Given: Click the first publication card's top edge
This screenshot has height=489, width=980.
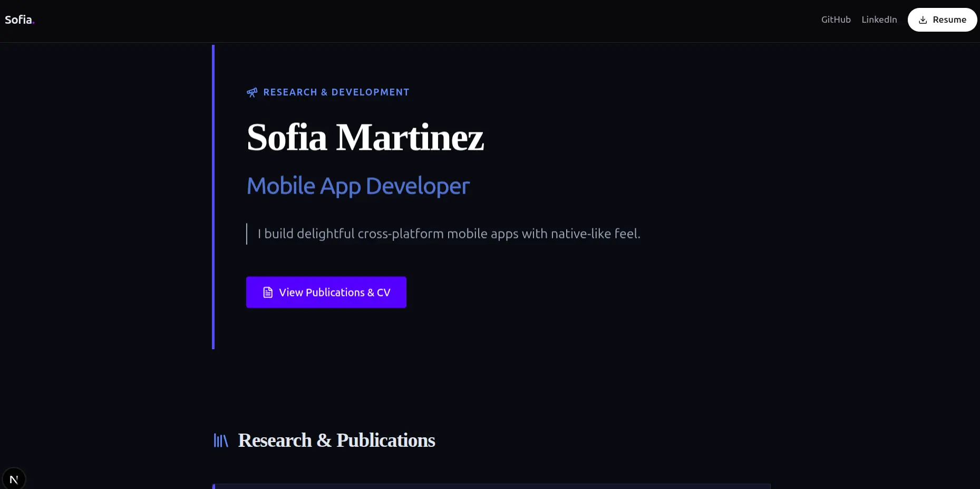Looking at the screenshot, I should [x=491, y=485].
